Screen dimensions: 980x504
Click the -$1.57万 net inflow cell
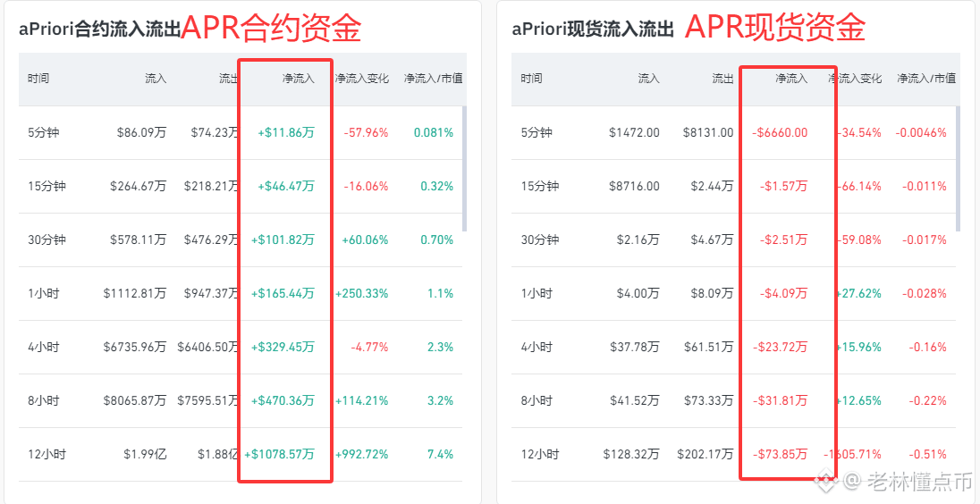(x=784, y=186)
